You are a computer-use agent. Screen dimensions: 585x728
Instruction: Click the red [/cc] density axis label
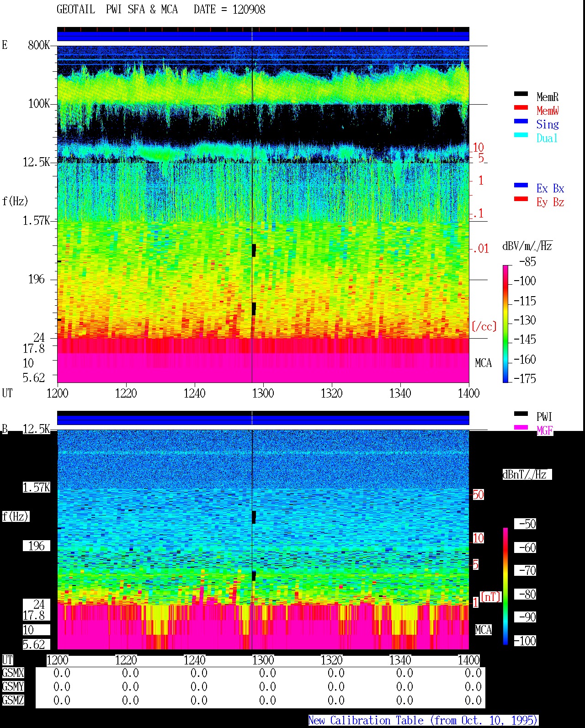click(x=484, y=326)
